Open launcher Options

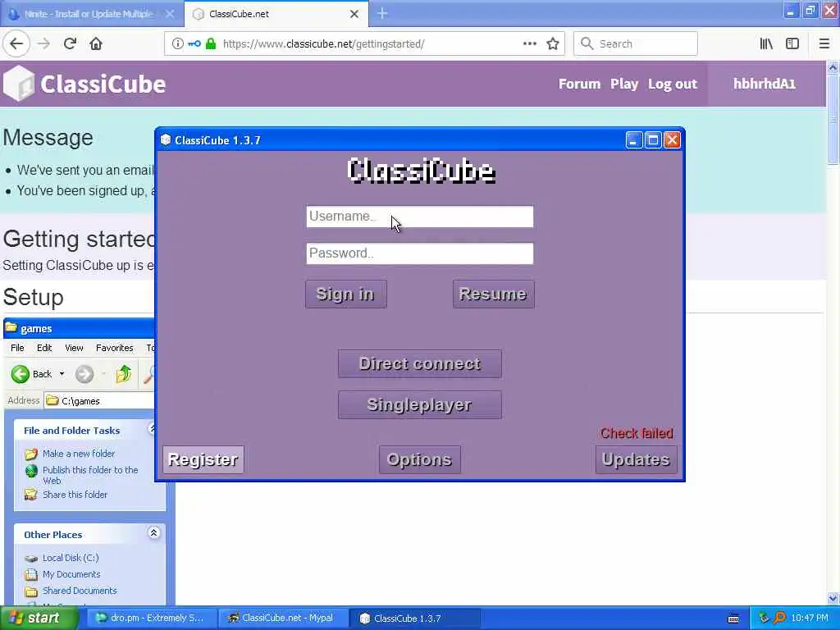419,459
